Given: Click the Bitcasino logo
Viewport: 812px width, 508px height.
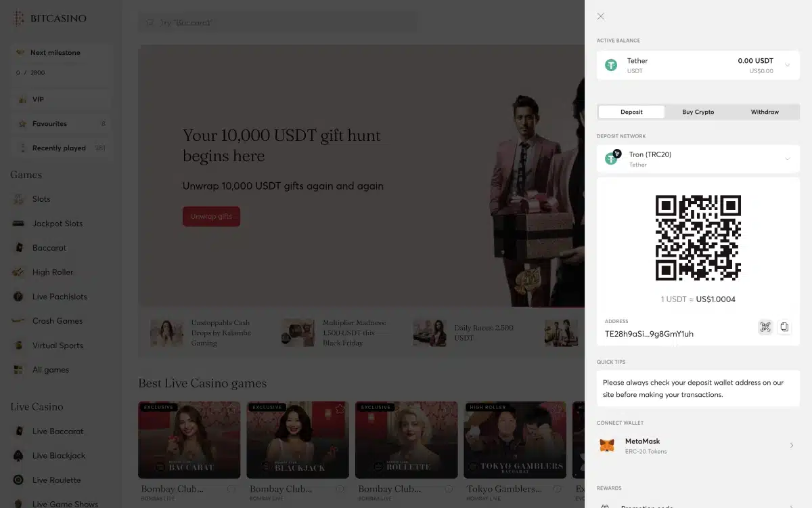Looking at the screenshot, I should click(x=49, y=18).
